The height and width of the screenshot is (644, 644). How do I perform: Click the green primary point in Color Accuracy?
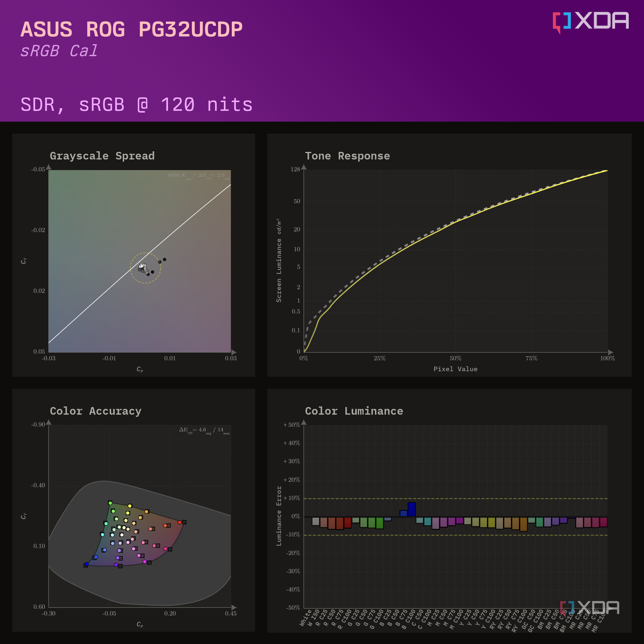click(x=110, y=503)
